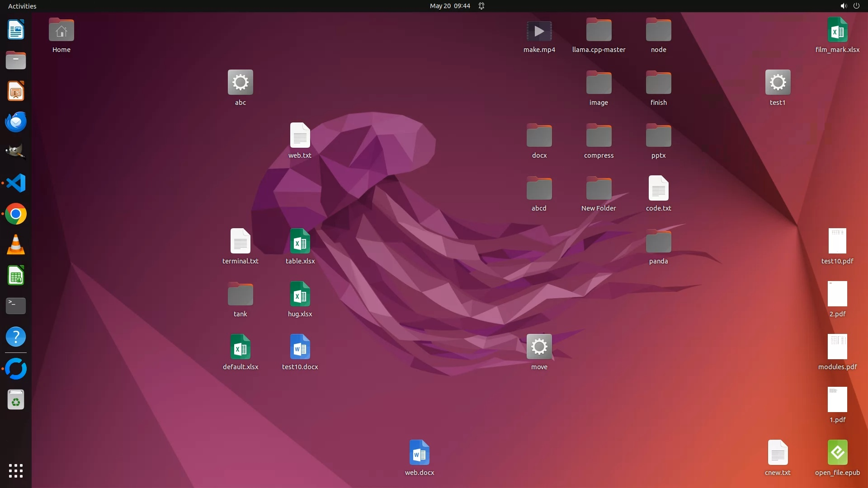
Task: Launch LibreOffice Calc from dock
Action: click(x=16, y=276)
